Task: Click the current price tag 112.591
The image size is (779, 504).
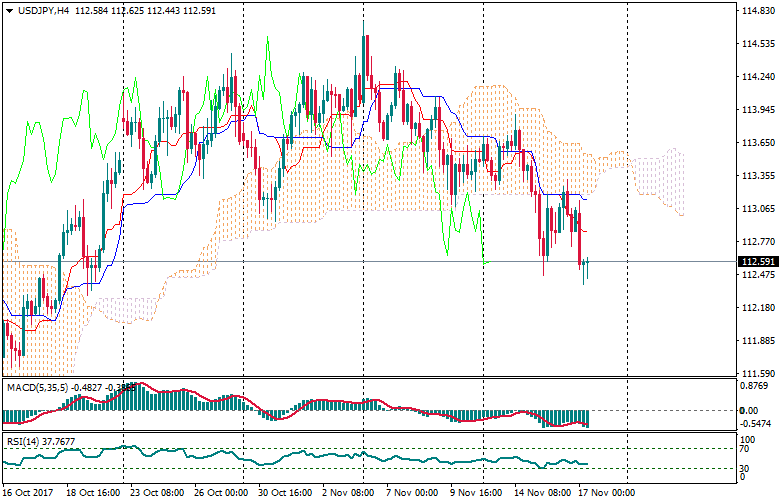Action: pos(758,262)
